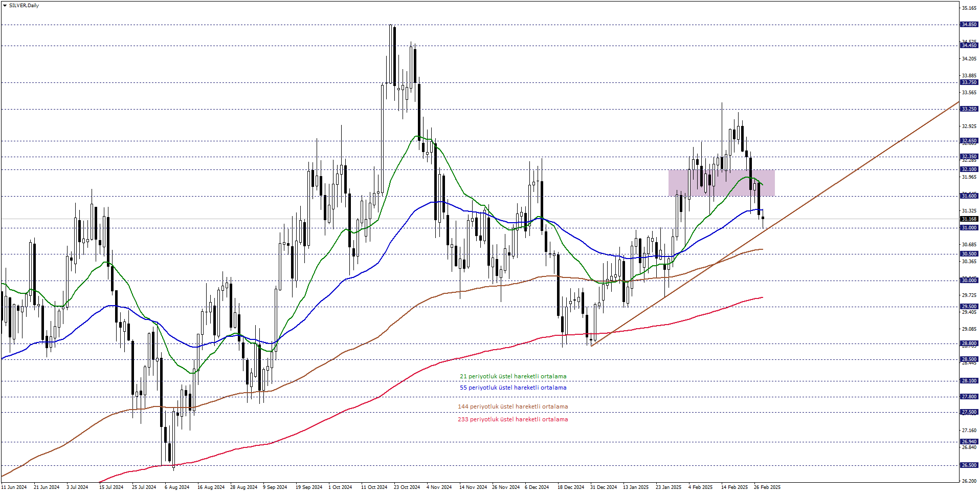The width and height of the screenshot is (980, 493).
Task: Click the 32.350 price level label
Action: [969, 157]
